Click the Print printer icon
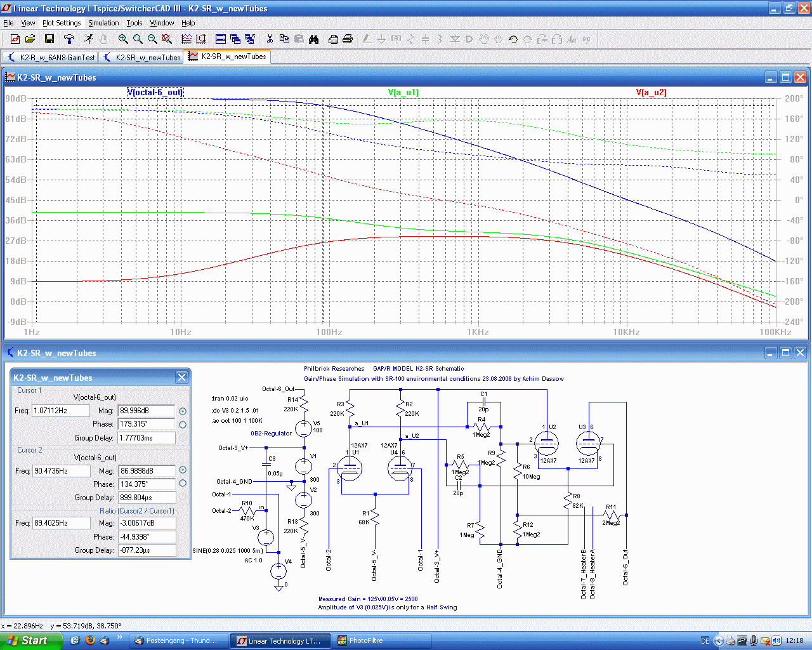Screen dimensions: 812x650 click(347, 39)
